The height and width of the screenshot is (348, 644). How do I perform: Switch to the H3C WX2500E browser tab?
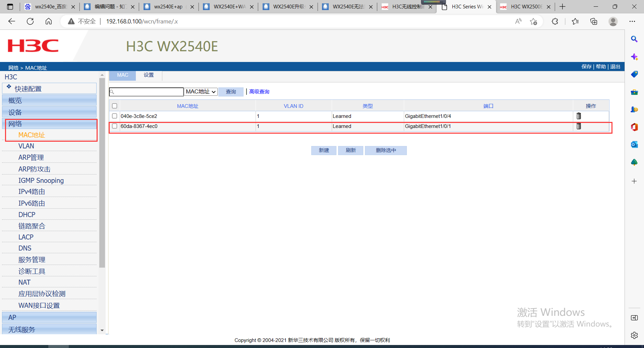click(x=525, y=7)
